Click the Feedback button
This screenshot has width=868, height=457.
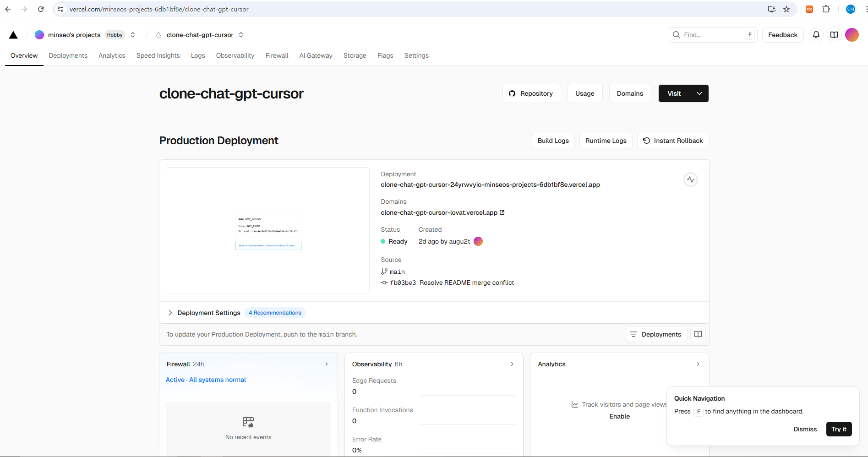click(x=783, y=35)
